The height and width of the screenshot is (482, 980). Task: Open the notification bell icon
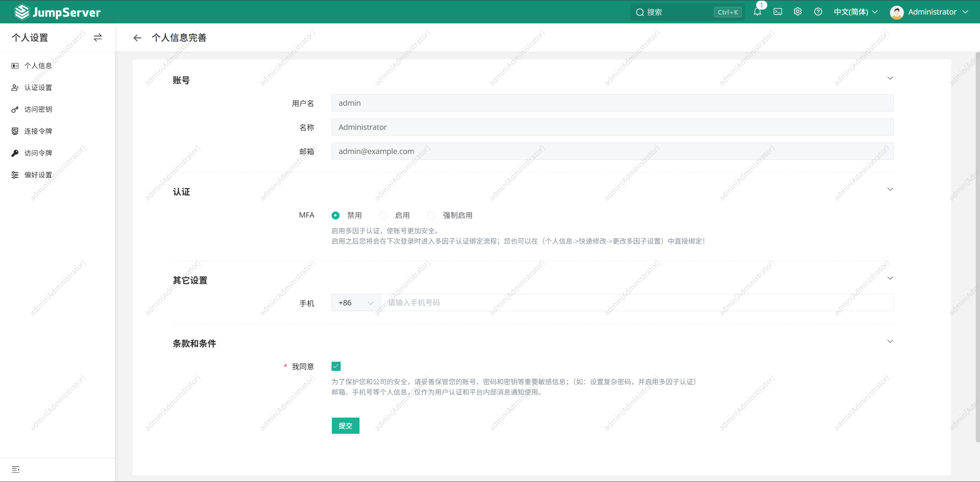click(x=757, y=12)
